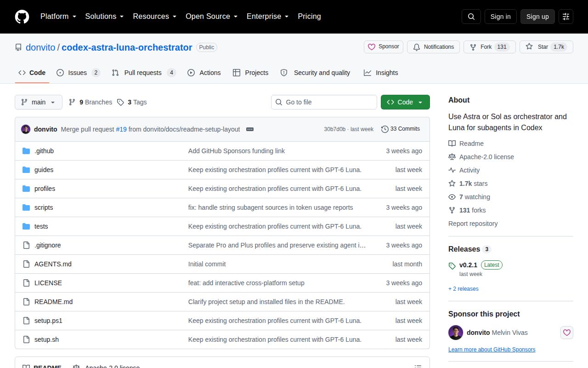Viewport: 588px width, 368px height.
Task: Open the LICENSE file
Action: point(48,283)
